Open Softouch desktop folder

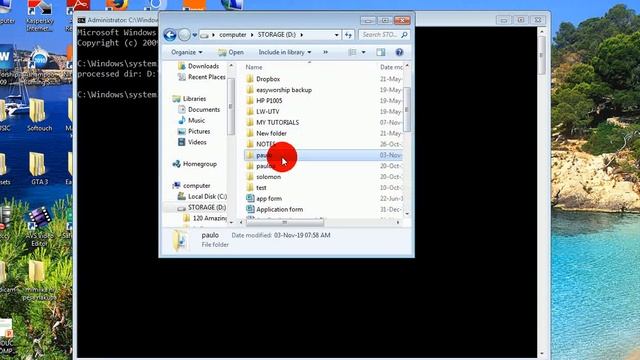click(39, 115)
